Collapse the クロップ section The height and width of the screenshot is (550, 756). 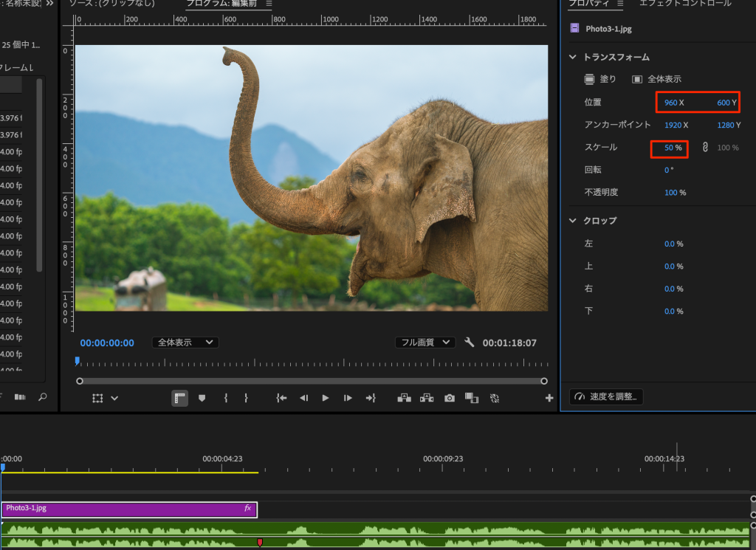(x=573, y=221)
